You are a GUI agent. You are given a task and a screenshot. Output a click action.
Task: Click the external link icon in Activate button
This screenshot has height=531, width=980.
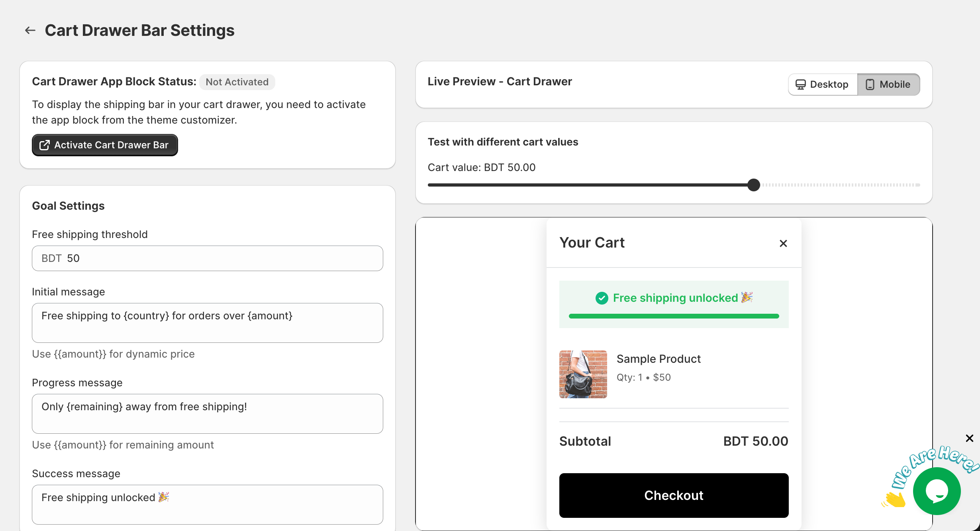tap(45, 145)
